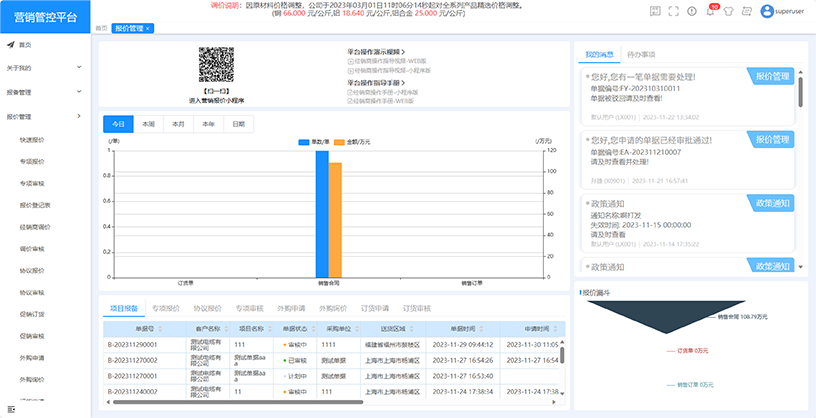Image resolution: width=816 pixels, height=418 pixels.
Task: Open the 项目报备 table tab
Action: click(x=124, y=308)
